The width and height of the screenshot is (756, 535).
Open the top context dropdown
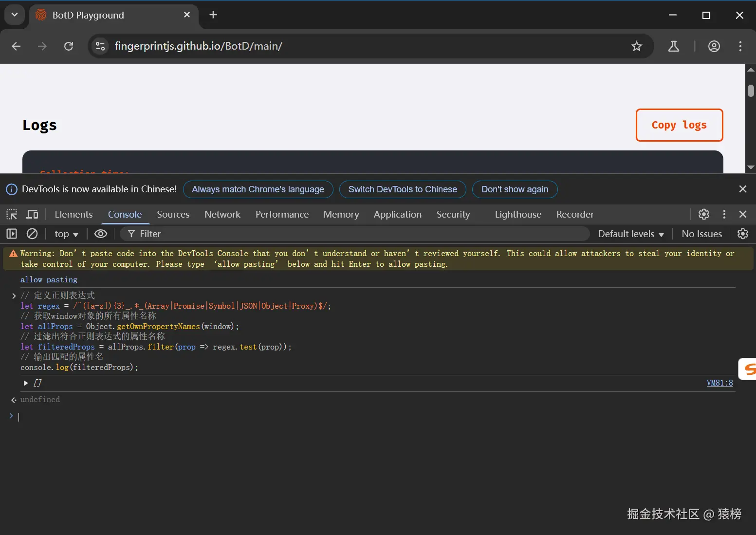(66, 234)
